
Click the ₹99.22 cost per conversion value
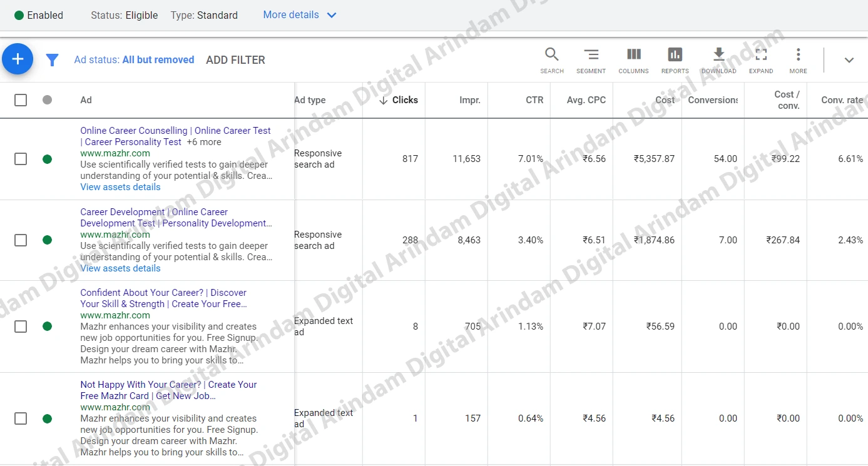coord(785,159)
